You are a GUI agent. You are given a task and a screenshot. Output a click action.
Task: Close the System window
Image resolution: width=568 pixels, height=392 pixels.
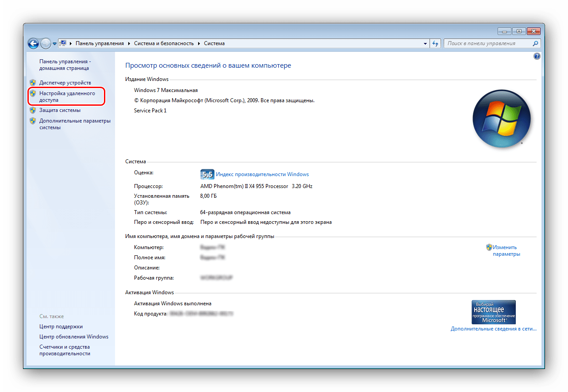534,31
